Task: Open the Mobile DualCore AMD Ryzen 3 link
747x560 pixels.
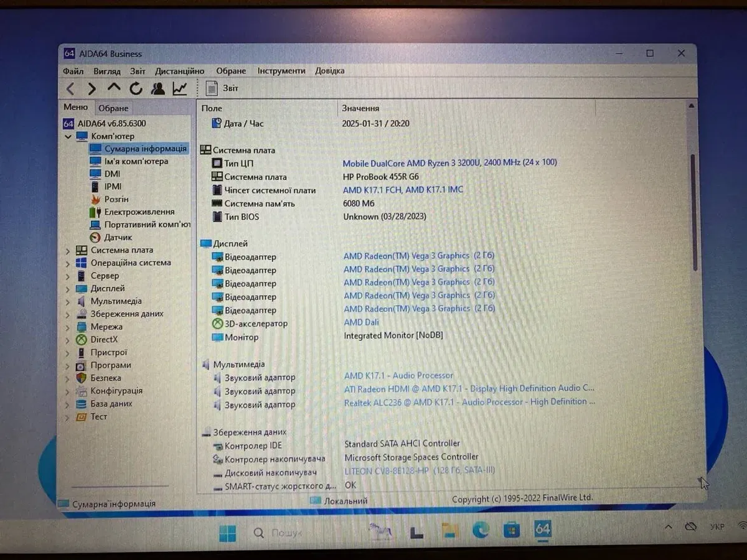Action: tap(449, 163)
